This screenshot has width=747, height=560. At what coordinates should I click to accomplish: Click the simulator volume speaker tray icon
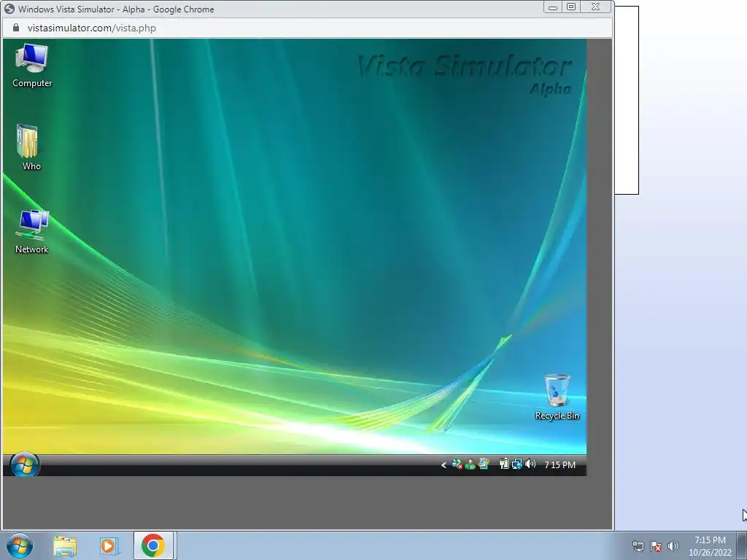530,464
